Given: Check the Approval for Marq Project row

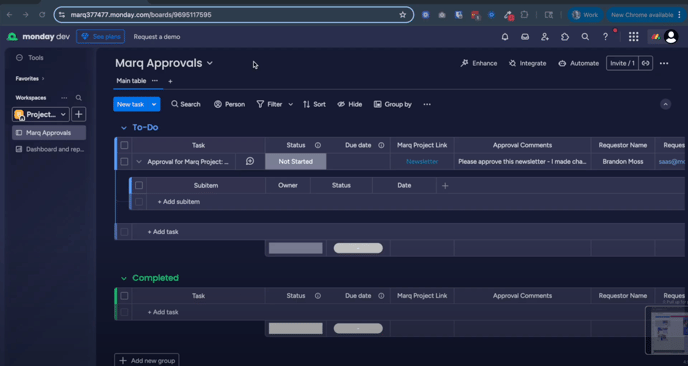Looking at the screenshot, I should (125, 161).
